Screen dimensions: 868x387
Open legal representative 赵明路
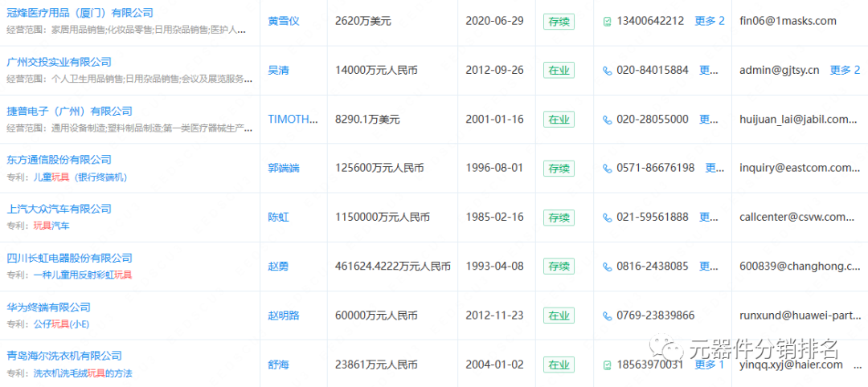[x=284, y=316]
